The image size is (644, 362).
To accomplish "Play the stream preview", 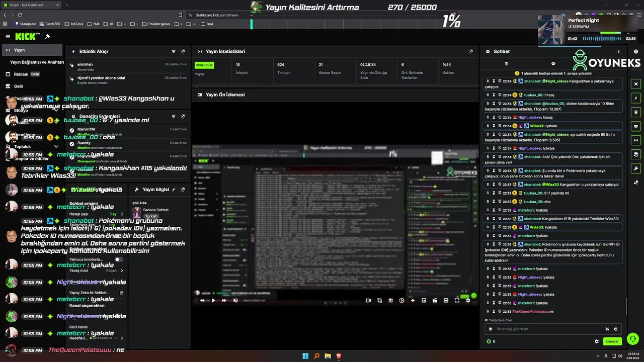I will 213,300.
